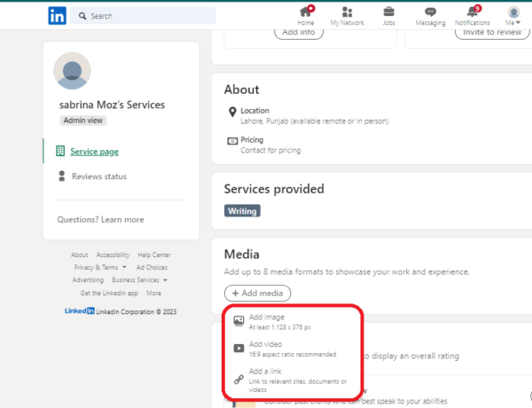Open the footer Accessibility link
The width and height of the screenshot is (532, 408).
[113, 255]
